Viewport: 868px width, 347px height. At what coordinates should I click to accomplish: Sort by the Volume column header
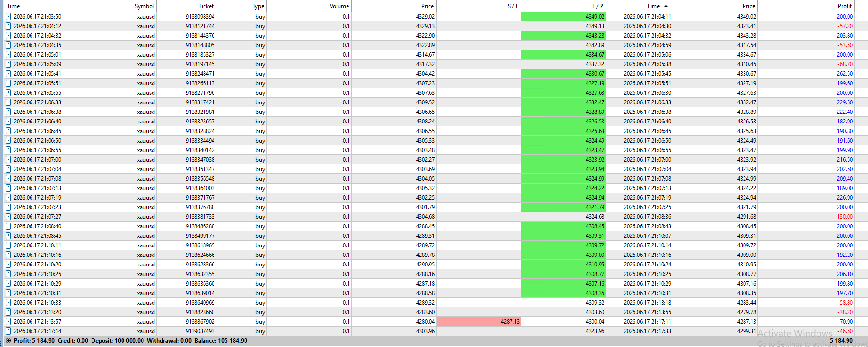tap(339, 6)
